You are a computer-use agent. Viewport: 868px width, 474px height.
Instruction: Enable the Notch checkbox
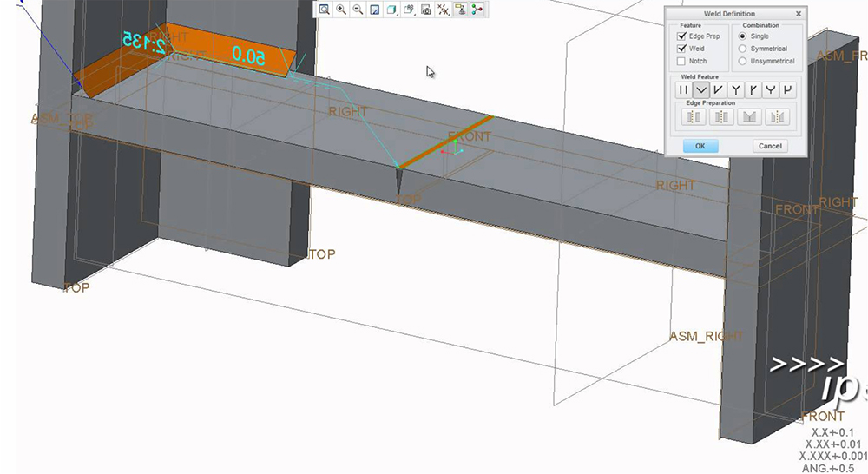click(681, 61)
